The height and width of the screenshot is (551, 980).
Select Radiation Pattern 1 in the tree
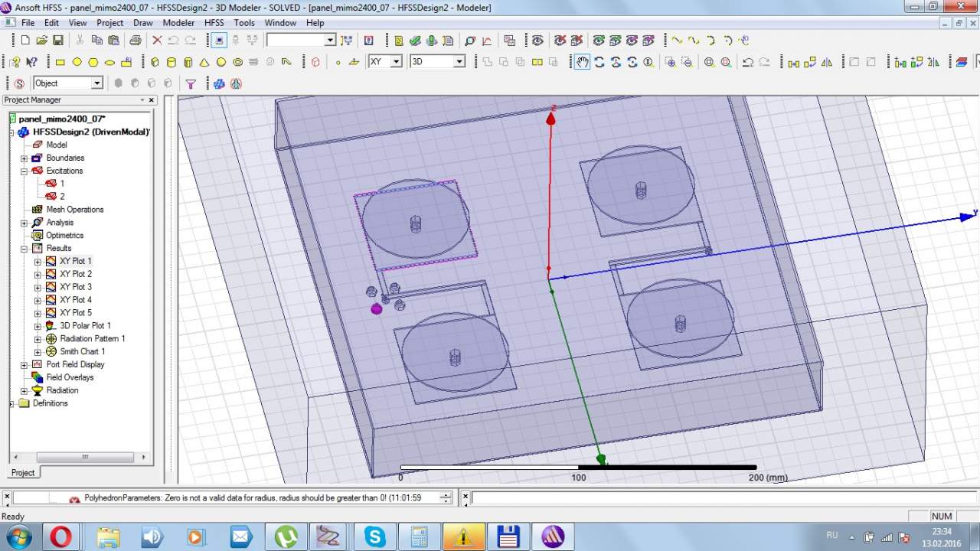click(93, 339)
